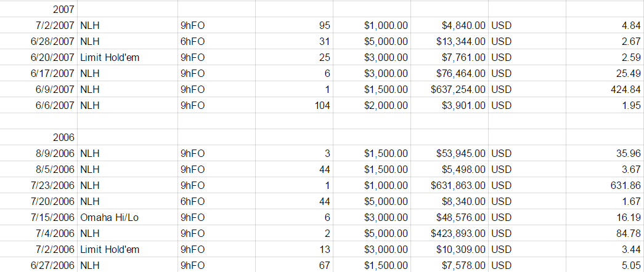
Task: Select the USD cell in 7/4/2006 row
Action: (527, 233)
